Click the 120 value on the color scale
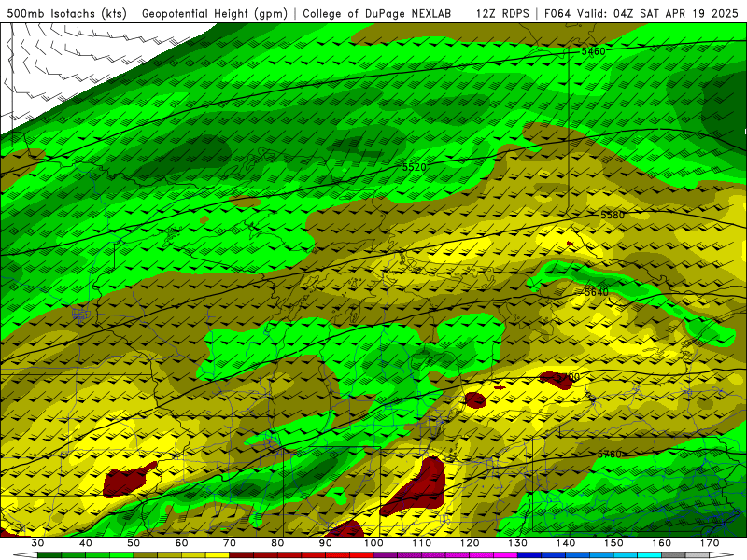Viewport: 747px width, 560px height. 470,543
